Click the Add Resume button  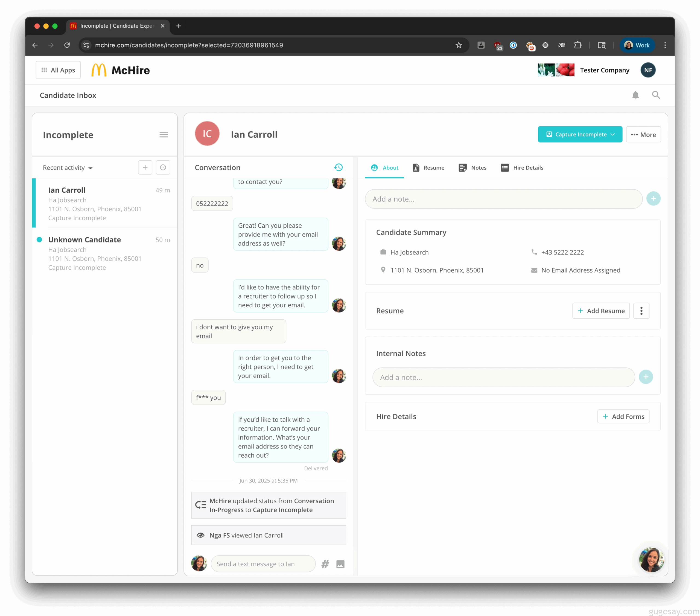click(x=601, y=311)
